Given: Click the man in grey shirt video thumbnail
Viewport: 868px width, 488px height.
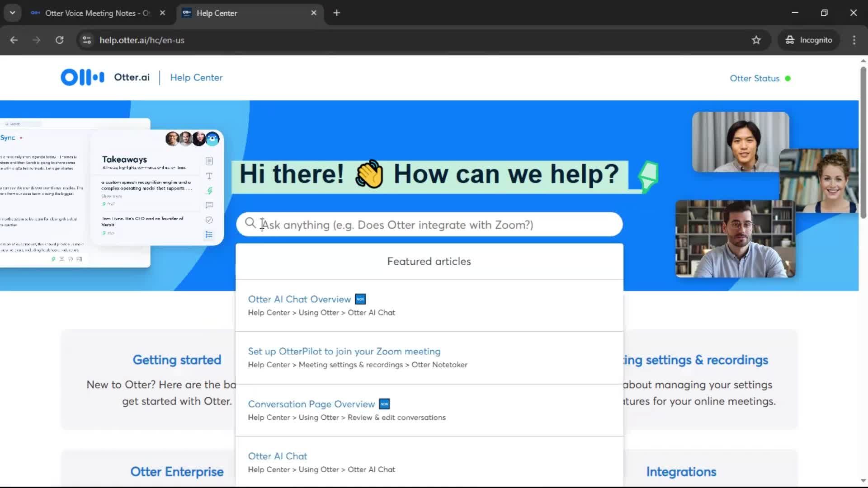Looking at the screenshot, I should 741,142.
